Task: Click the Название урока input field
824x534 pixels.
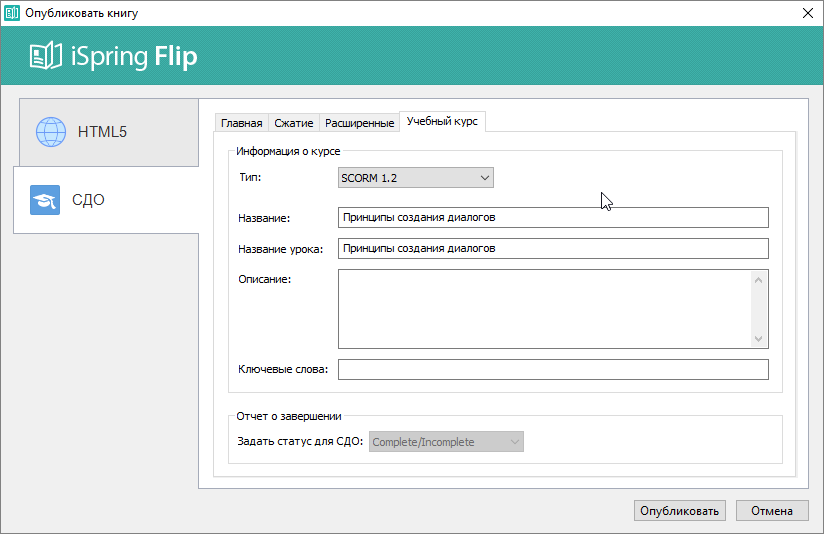Action: [553, 249]
